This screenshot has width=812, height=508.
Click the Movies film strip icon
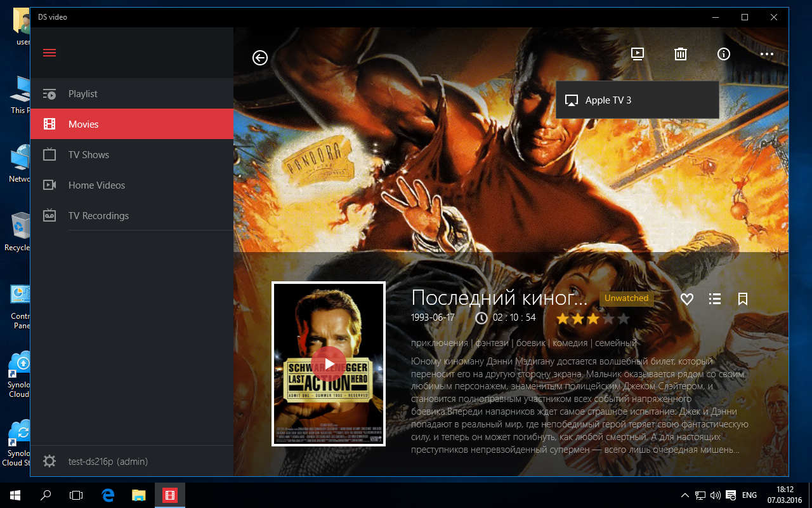pyautogui.click(x=49, y=124)
